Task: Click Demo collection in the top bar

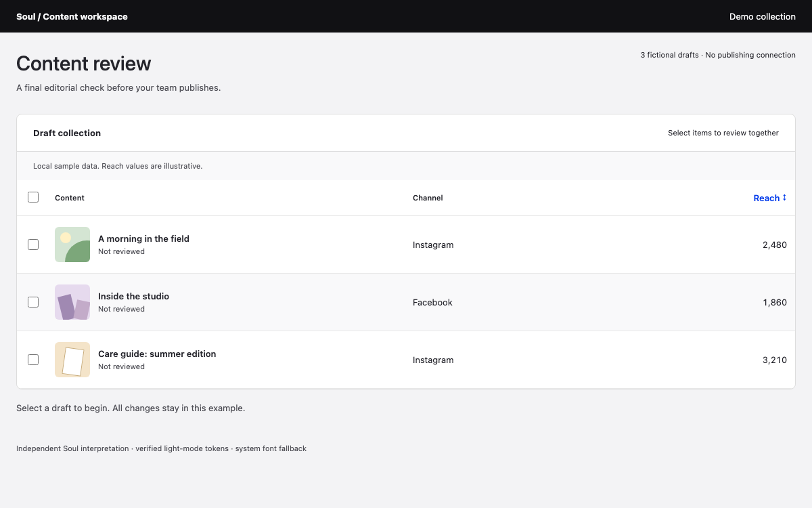Action: coord(763,16)
